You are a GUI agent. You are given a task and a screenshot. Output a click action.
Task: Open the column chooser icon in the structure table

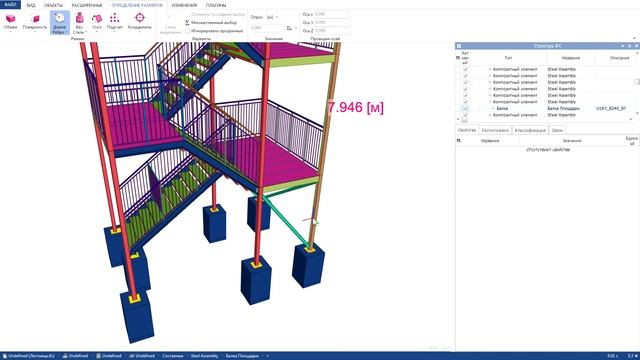pos(458,58)
